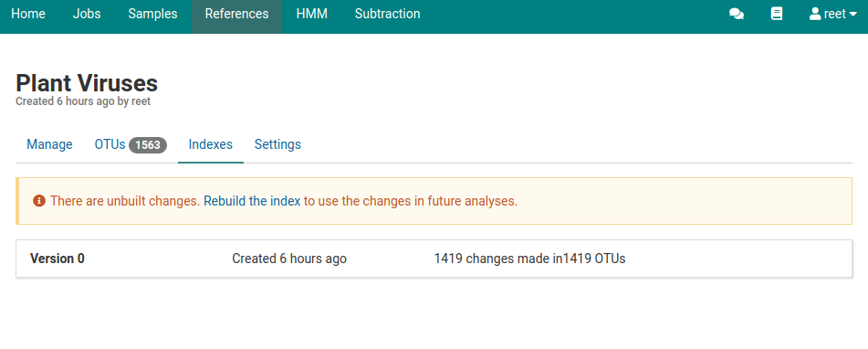Select the Indexes tab
The width and height of the screenshot is (868, 349).
click(x=210, y=144)
